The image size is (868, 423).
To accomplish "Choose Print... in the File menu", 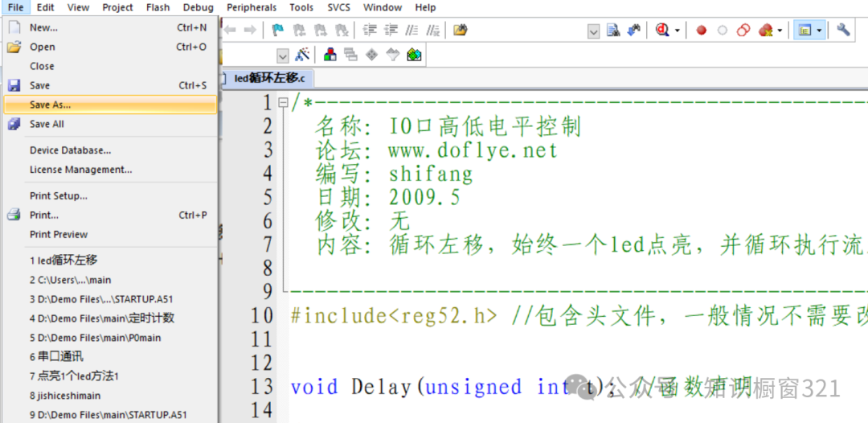I will point(110,216).
